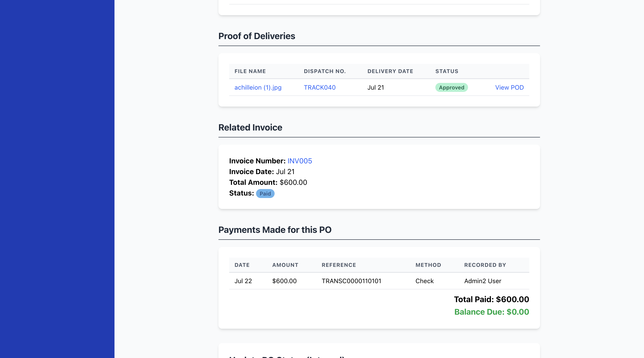Click payment reference TRANSC0000110101
The image size is (644, 358).
pos(351,281)
